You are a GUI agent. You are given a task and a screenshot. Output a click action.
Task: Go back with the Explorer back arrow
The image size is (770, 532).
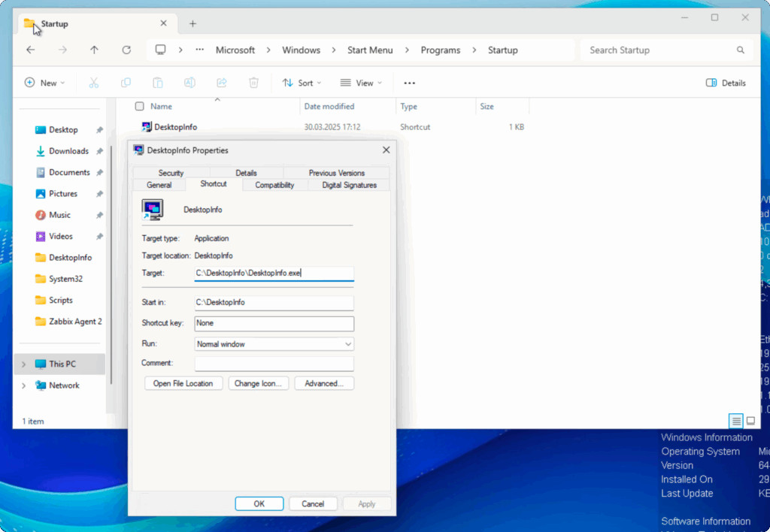30,50
